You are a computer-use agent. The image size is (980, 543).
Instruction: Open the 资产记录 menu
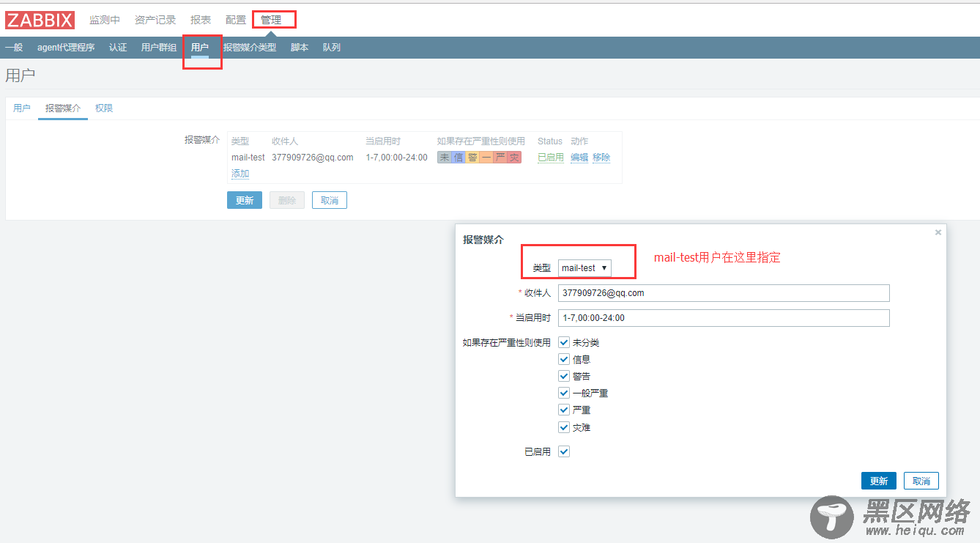coord(155,20)
